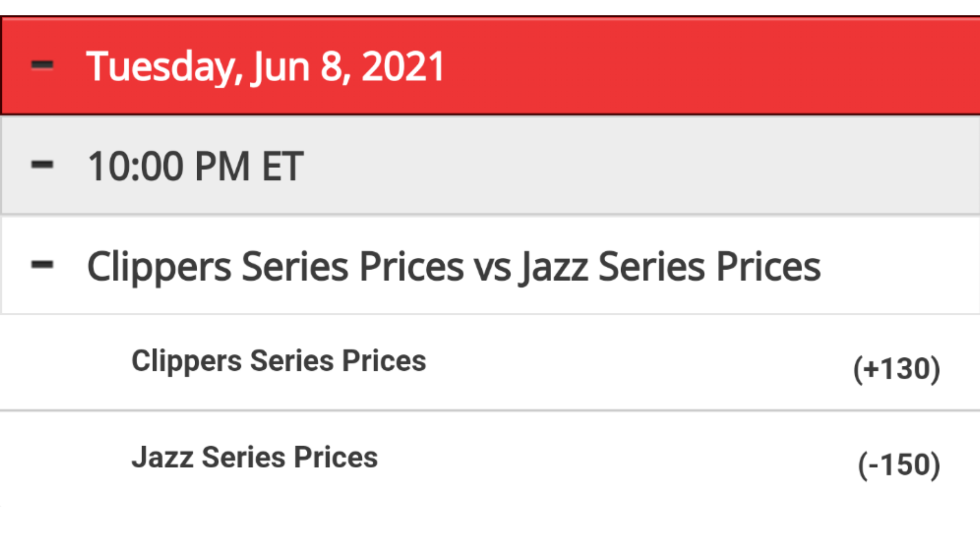Collapse the Tuesday, Jun 8, 2021 section

point(42,66)
